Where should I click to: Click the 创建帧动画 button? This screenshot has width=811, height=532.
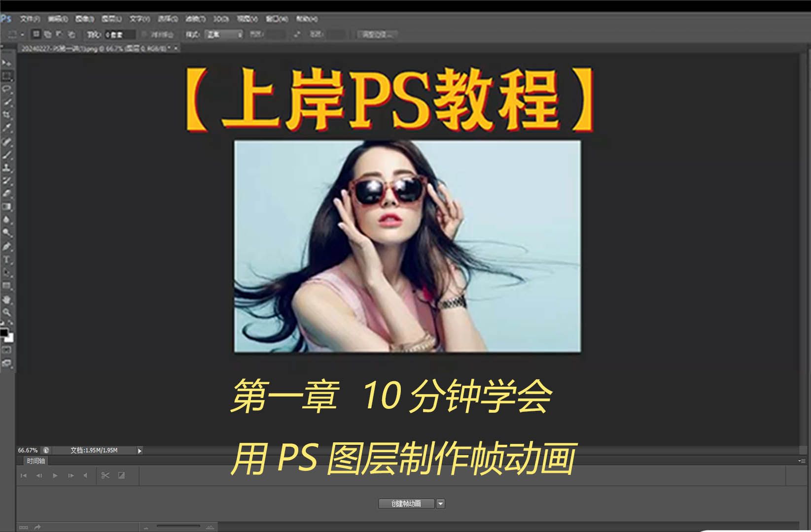pos(406,504)
